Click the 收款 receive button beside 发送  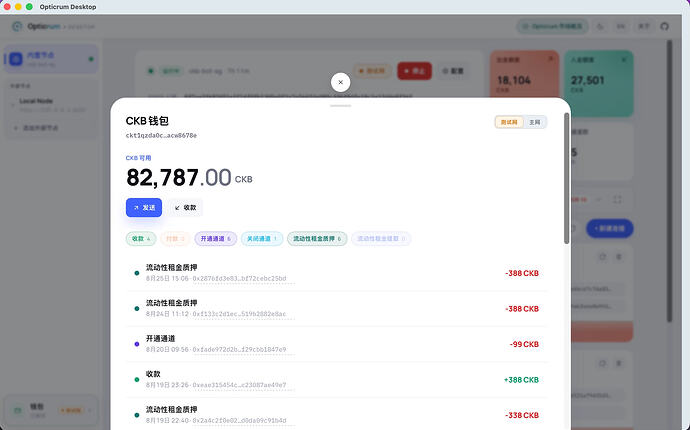185,208
